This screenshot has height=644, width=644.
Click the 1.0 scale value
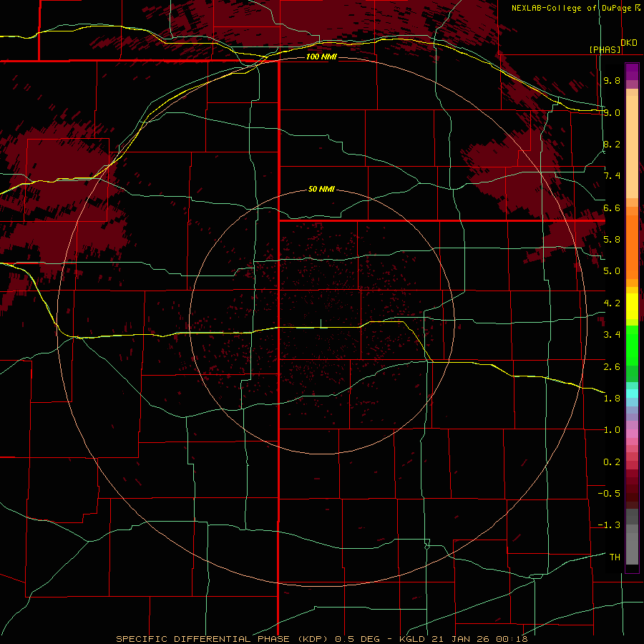click(x=612, y=430)
